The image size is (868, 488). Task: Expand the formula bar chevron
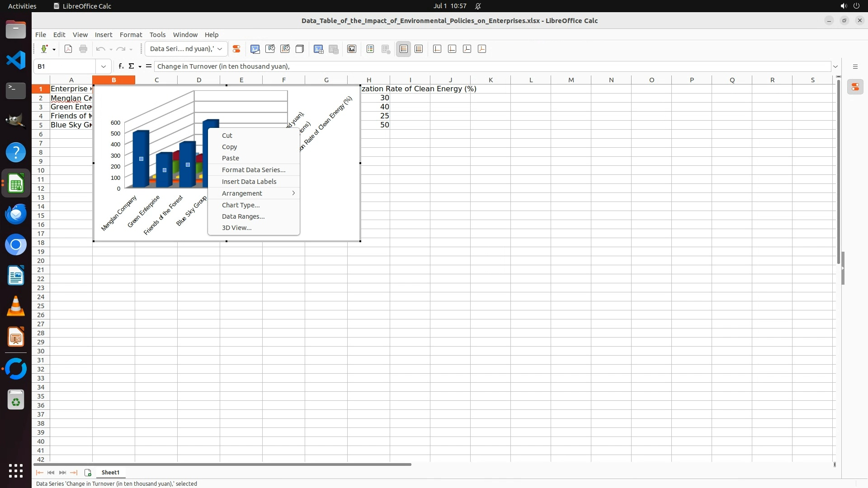pos(835,66)
